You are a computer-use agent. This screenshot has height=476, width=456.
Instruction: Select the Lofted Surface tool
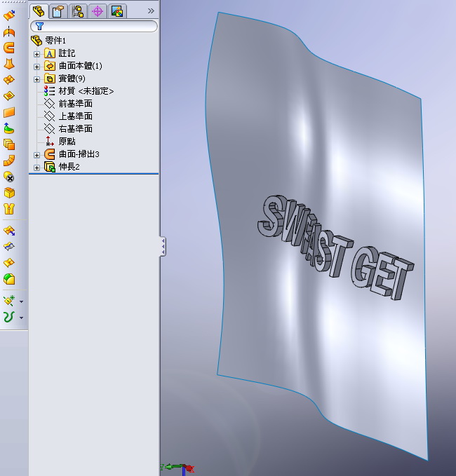pos(9,64)
